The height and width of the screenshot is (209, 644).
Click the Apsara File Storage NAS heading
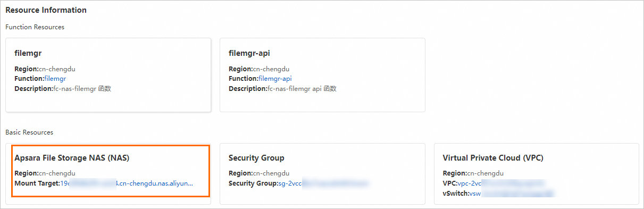[x=72, y=158]
